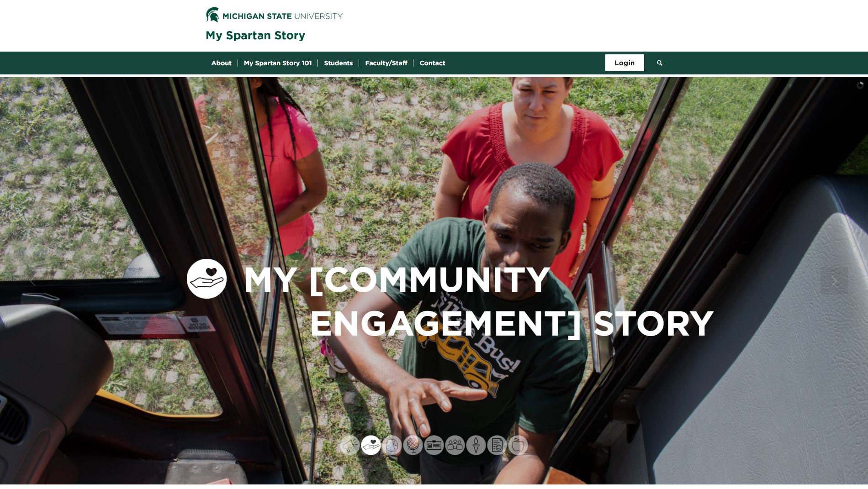Image resolution: width=868 pixels, height=489 pixels.
Task: Open My Spartan Story 101 page
Action: coord(278,63)
